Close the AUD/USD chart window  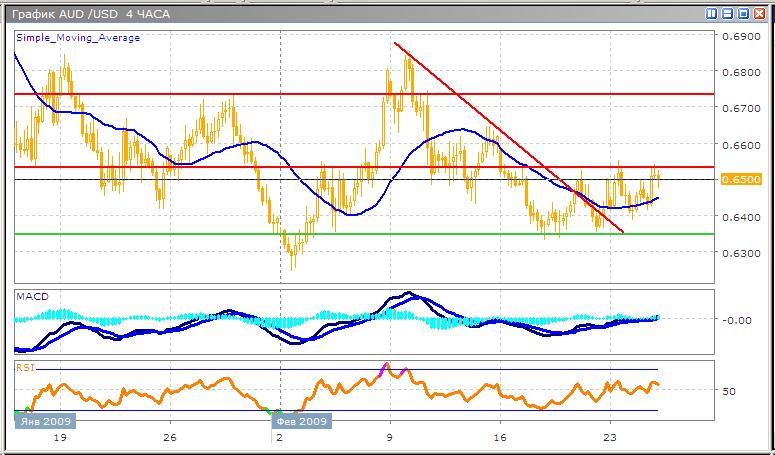click(x=758, y=13)
